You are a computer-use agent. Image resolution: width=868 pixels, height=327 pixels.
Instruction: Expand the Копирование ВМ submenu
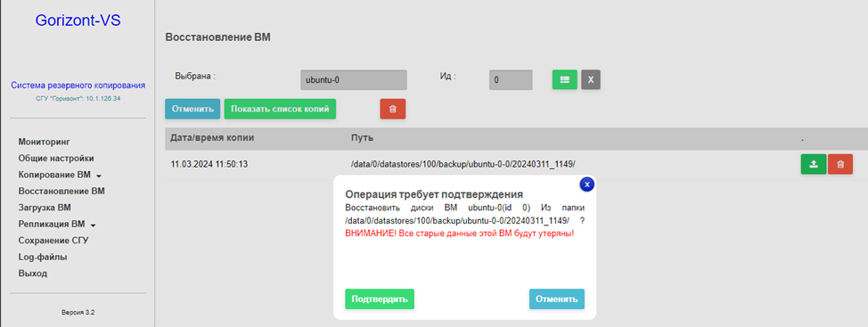61,175
